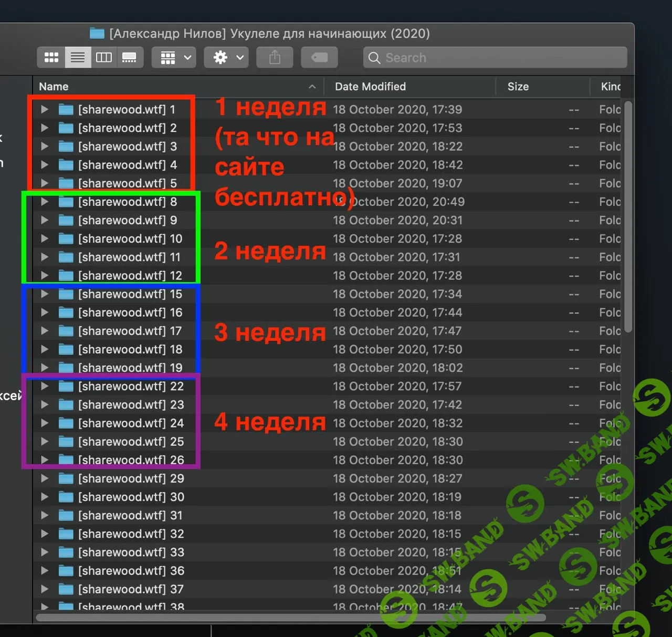Switch to icon view in Finder toolbar
Image resolution: width=672 pixels, height=637 pixels.
point(51,58)
